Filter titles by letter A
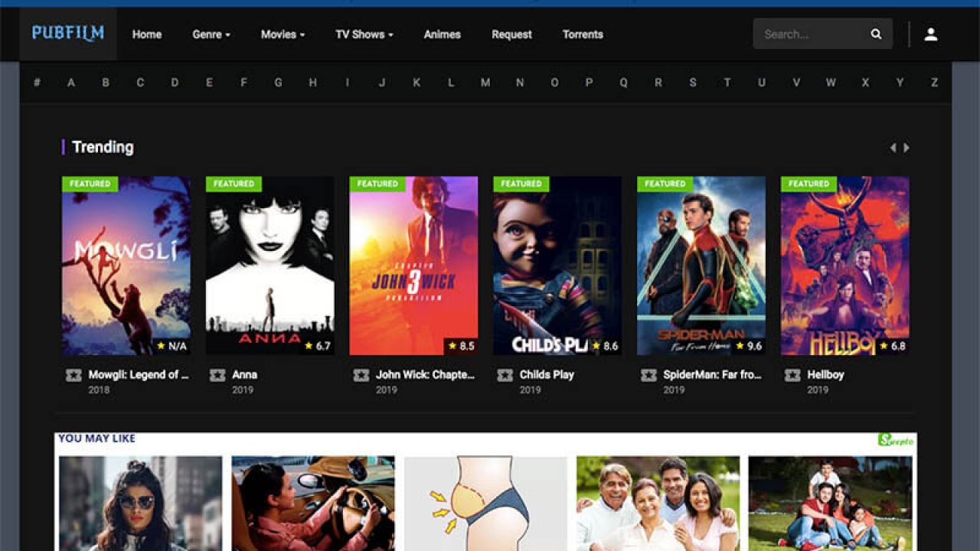This screenshot has width=980, height=551. 71,83
